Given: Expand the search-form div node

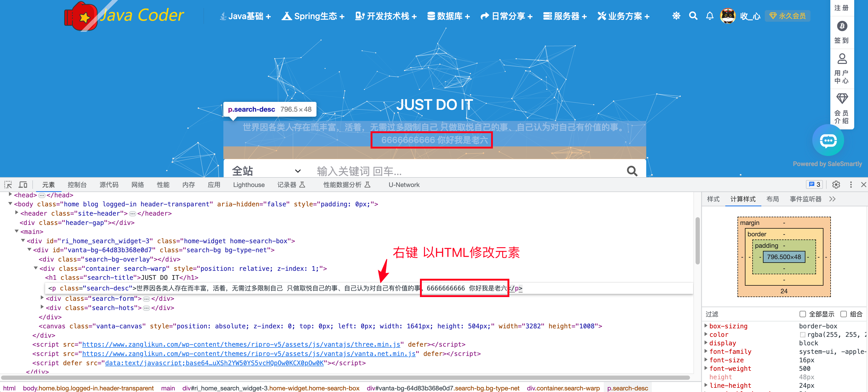Looking at the screenshot, I should coord(42,298).
